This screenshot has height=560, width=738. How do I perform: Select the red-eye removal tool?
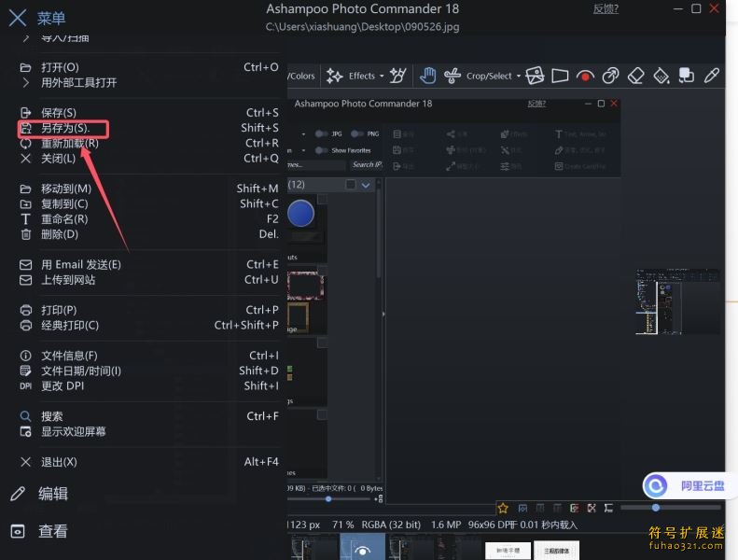(x=585, y=76)
